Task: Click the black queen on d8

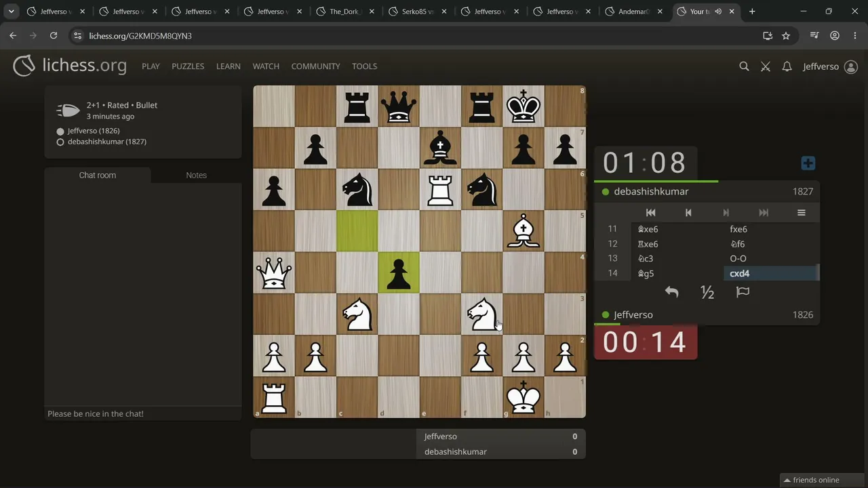Action: click(x=399, y=106)
